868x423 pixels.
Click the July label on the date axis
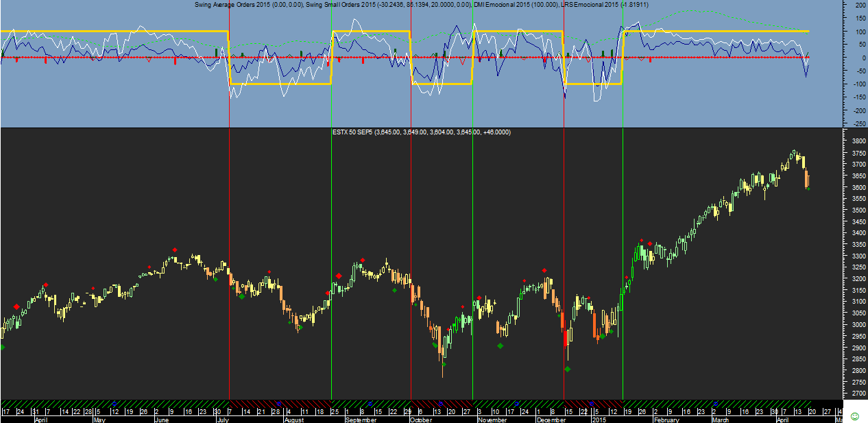[222, 419]
